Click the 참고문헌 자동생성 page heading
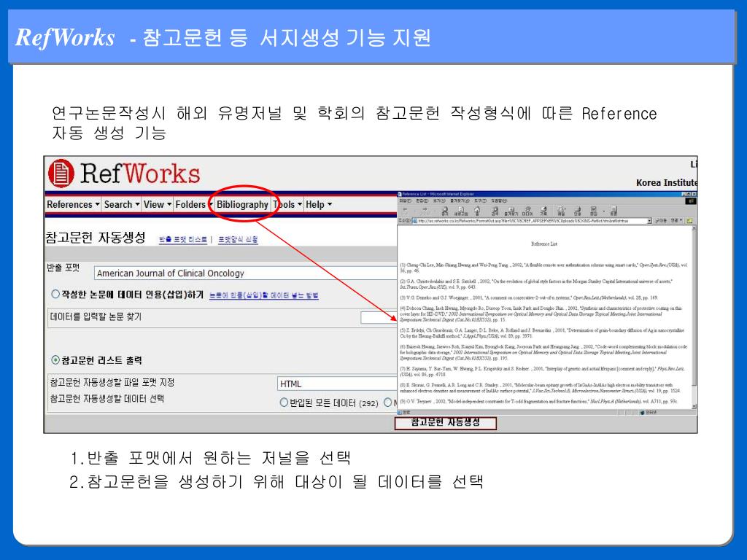 click(x=96, y=237)
